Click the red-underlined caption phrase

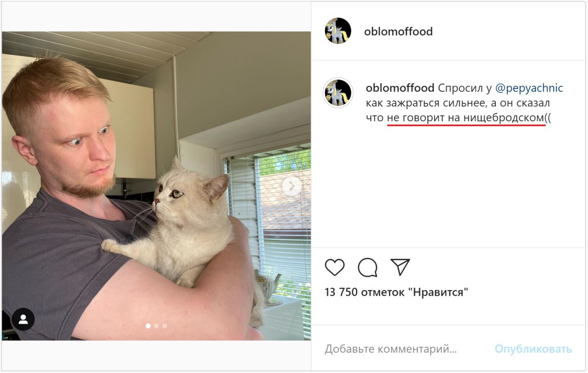pyautogui.click(x=466, y=118)
